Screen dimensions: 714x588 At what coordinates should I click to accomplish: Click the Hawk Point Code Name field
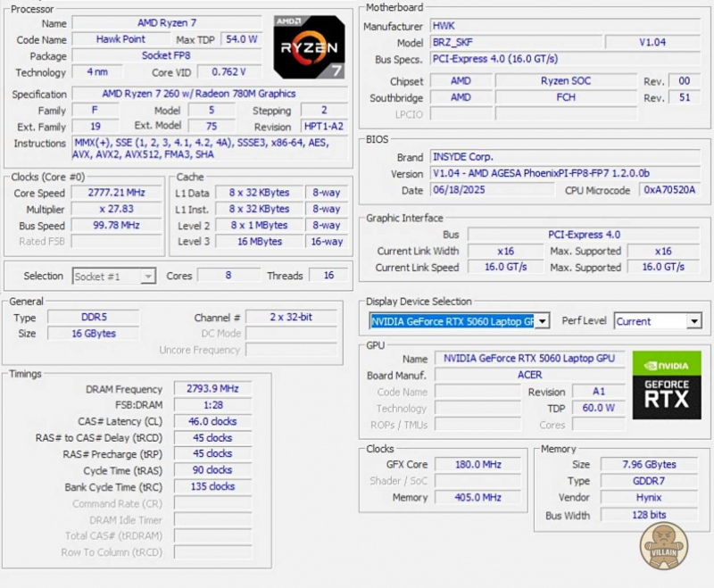[x=120, y=39]
